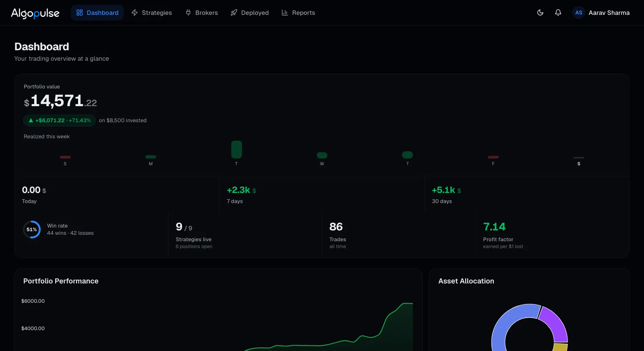644x351 pixels.
Task: Click the +5.1k 30 days value
Action: pos(446,190)
